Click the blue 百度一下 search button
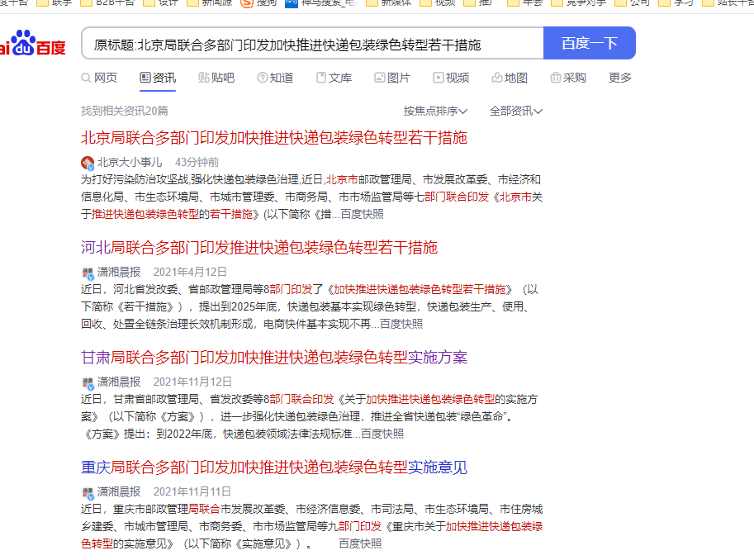Viewport: 754px width, 560px height. 589,42
